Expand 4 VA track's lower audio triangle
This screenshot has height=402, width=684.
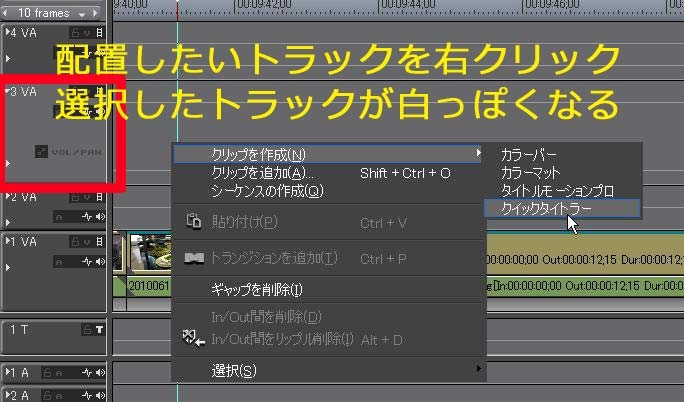coord(7,58)
